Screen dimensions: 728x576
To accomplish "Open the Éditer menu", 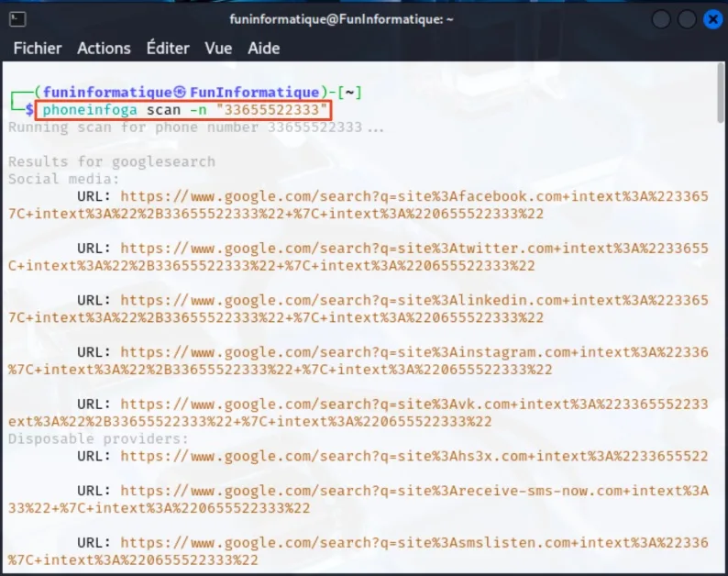I will pyautogui.click(x=168, y=49).
